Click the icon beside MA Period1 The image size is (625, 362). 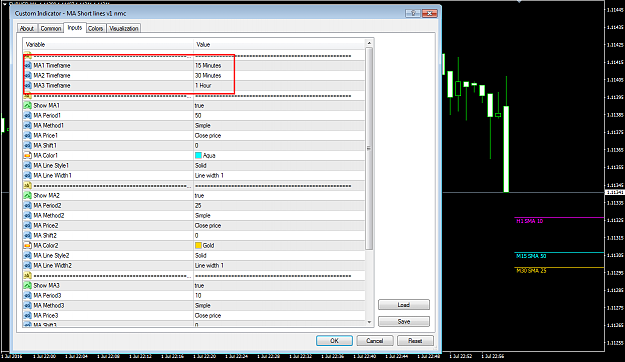point(28,116)
